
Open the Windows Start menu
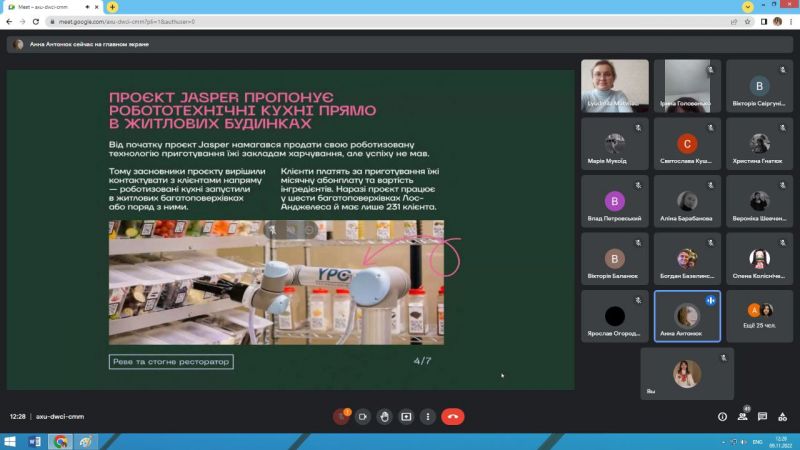[x=10, y=441]
